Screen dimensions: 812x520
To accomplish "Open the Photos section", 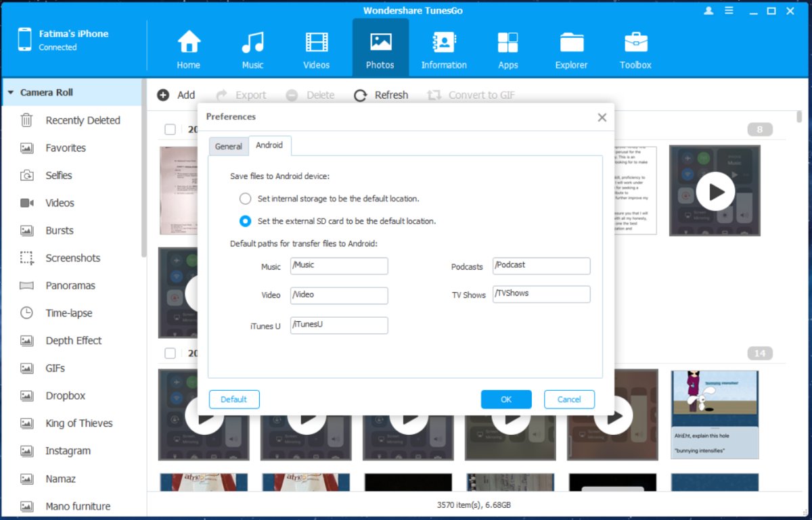I will point(380,48).
